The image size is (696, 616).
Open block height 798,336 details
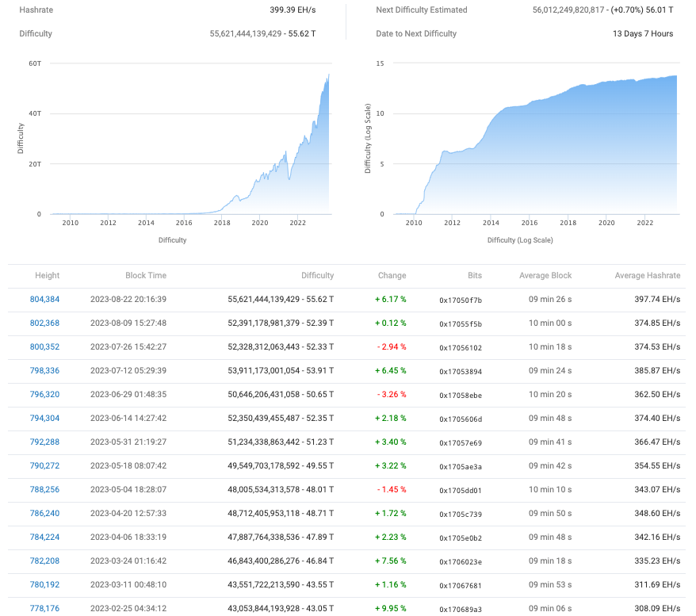tap(47, 370)
